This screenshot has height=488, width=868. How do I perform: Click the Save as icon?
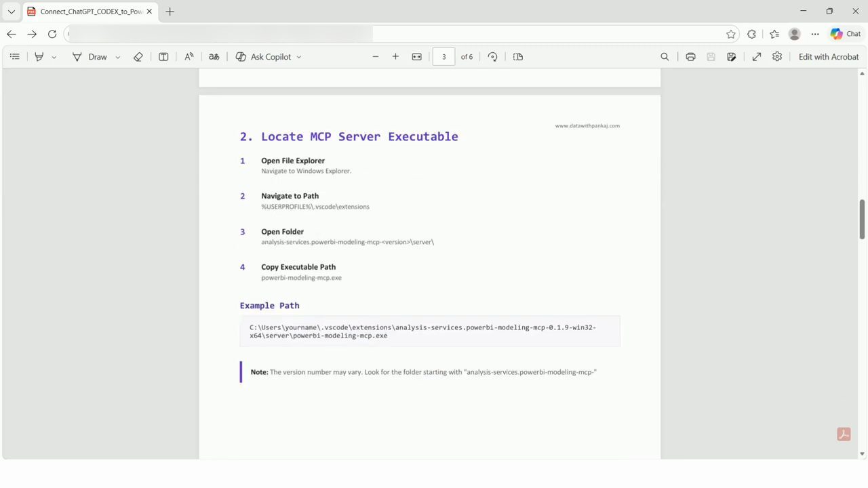pos(732,57)
